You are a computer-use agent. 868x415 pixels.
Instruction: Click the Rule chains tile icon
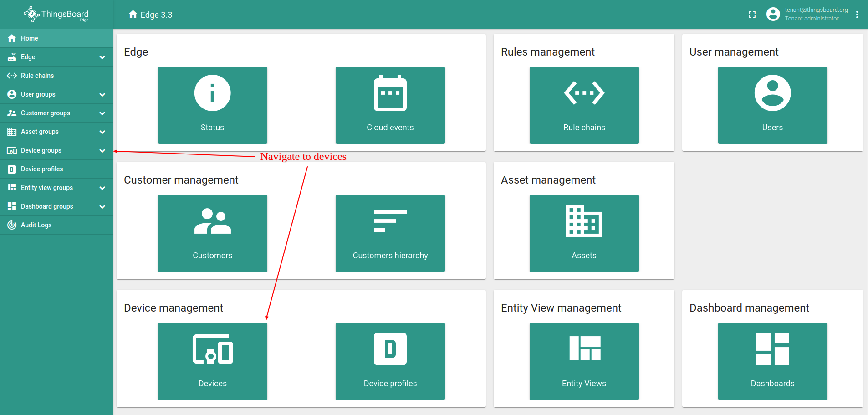click(584, 93)
